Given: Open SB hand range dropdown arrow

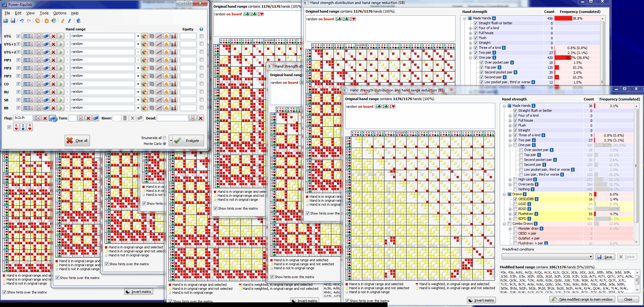Looking at the screenshot, I should coord(138,100).
